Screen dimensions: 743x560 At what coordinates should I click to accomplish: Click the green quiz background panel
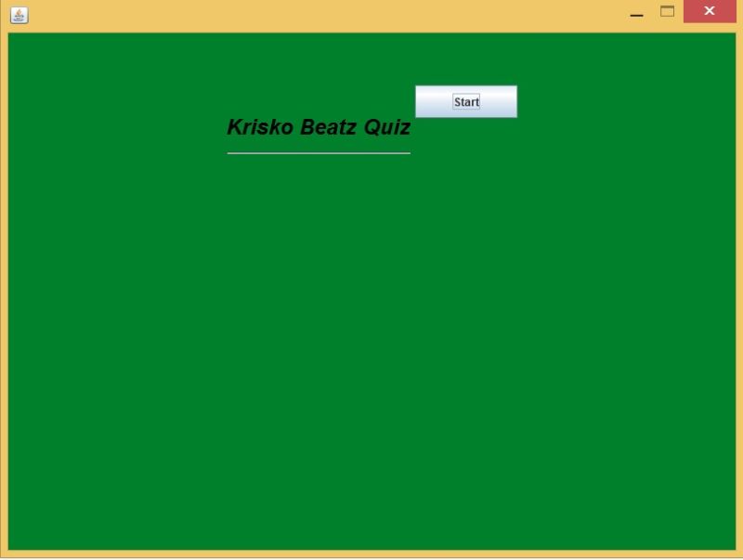(x=371, y=371)
